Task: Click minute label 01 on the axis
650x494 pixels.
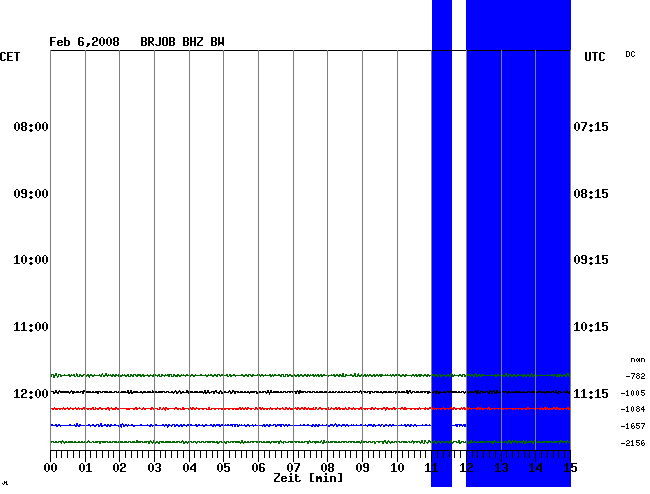Action: [x=85, y=468]
